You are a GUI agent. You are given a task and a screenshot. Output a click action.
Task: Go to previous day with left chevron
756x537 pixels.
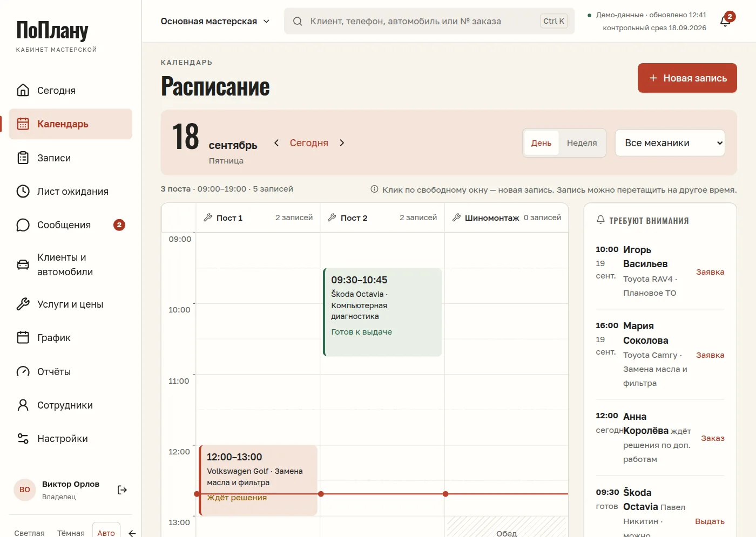pos(276,143)
